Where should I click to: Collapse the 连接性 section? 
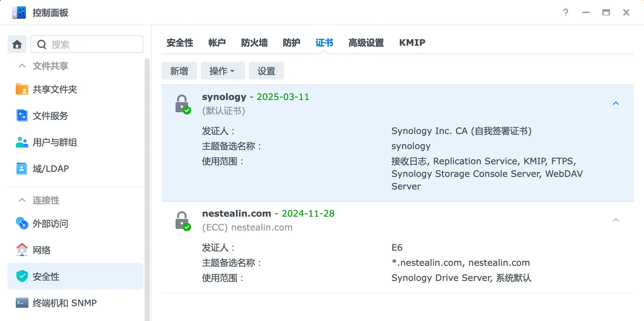click(22, 200)
